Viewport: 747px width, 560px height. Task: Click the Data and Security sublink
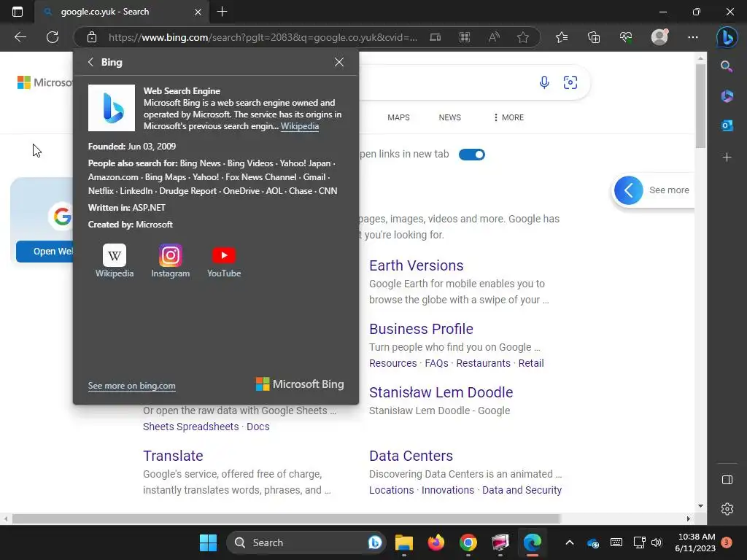(x=522, y=490)
